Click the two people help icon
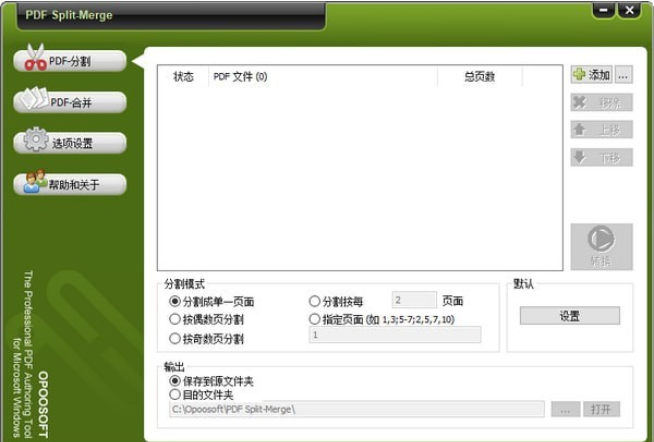 click(35, 181)
